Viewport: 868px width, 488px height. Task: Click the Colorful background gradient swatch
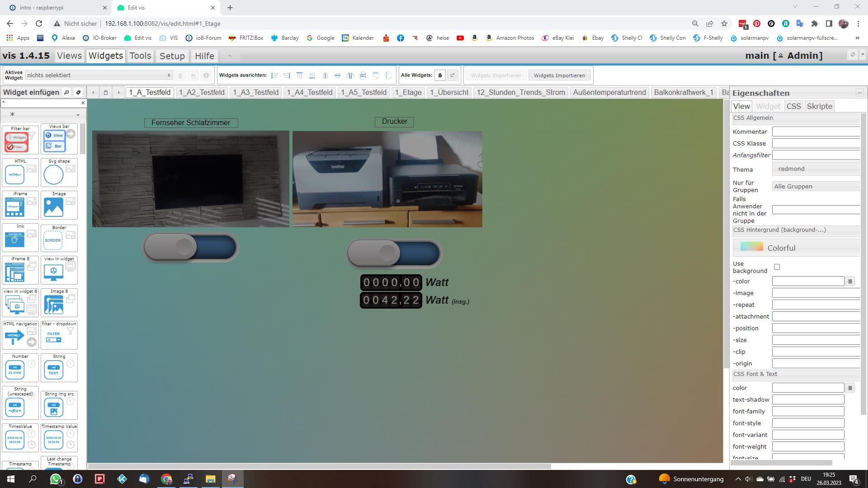[x=751, y=247]
